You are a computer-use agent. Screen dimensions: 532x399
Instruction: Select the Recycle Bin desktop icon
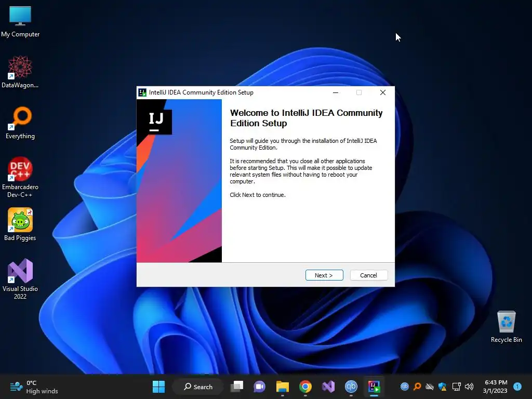point(506,326)
